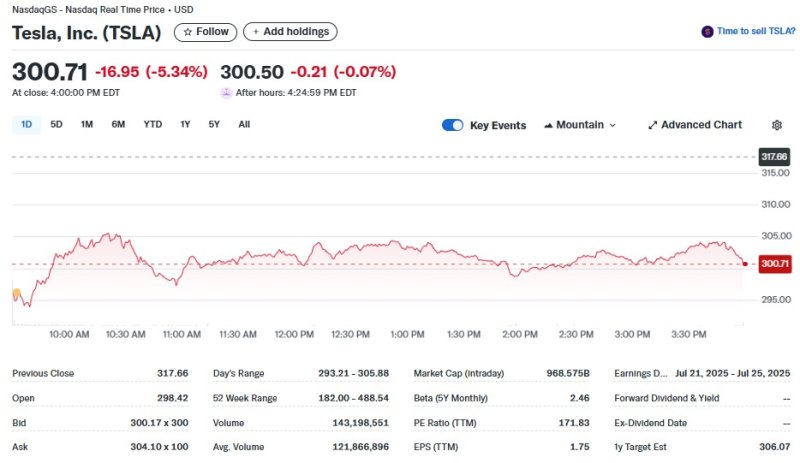Screen dimensions: 800x463
Task: Click the 317.66 previous close chart label
Action: 774,157
